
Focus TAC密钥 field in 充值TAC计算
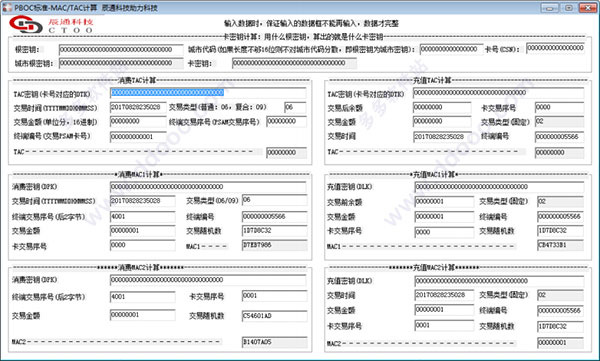click(498, 93)
